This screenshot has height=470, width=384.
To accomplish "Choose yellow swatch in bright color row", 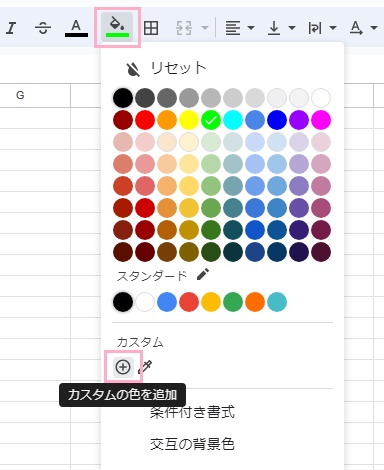I will (189, 120).
